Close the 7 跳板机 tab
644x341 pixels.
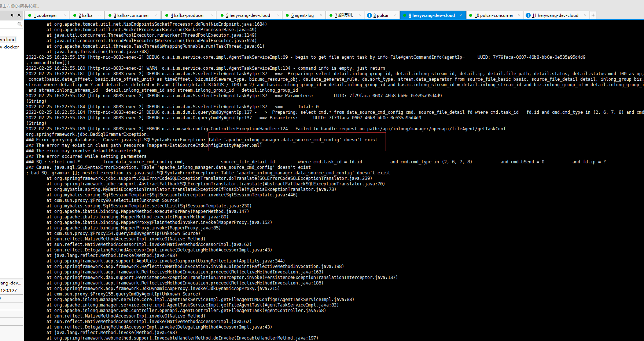360,15
